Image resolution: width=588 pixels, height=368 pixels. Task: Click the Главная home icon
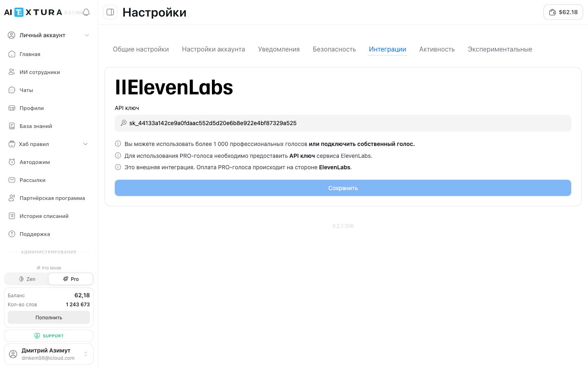click(x=12, y=54)
